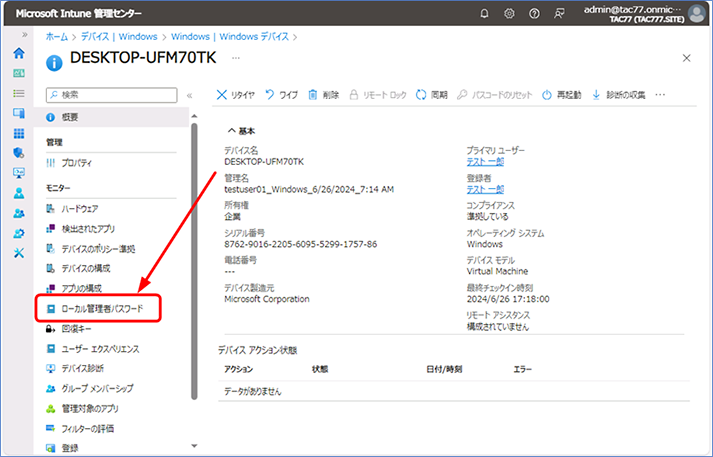Click 診断の収集 toolbar button
Screen dimensions: 713x457
tap(618, 95)
